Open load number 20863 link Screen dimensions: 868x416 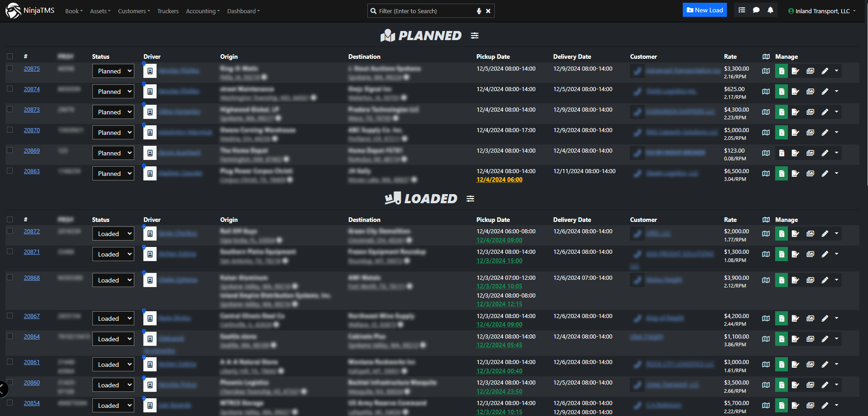point(32,171)
